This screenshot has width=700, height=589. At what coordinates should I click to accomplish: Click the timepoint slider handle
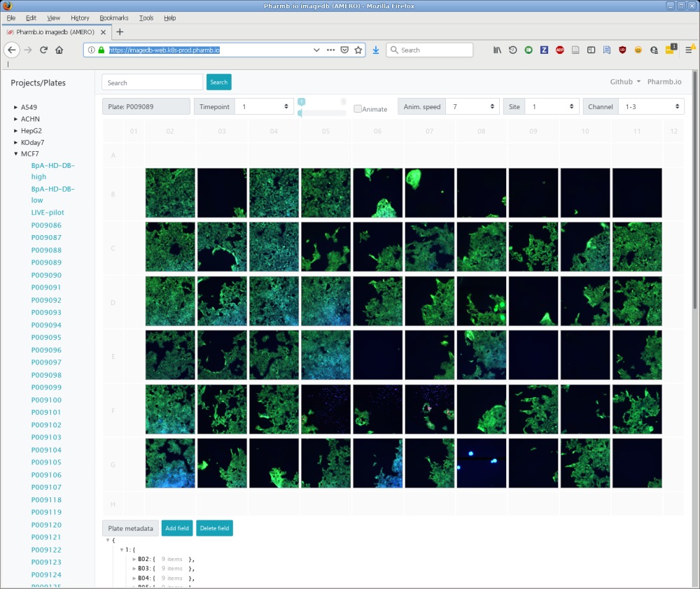pyautogui.click(x=300, y=113)
